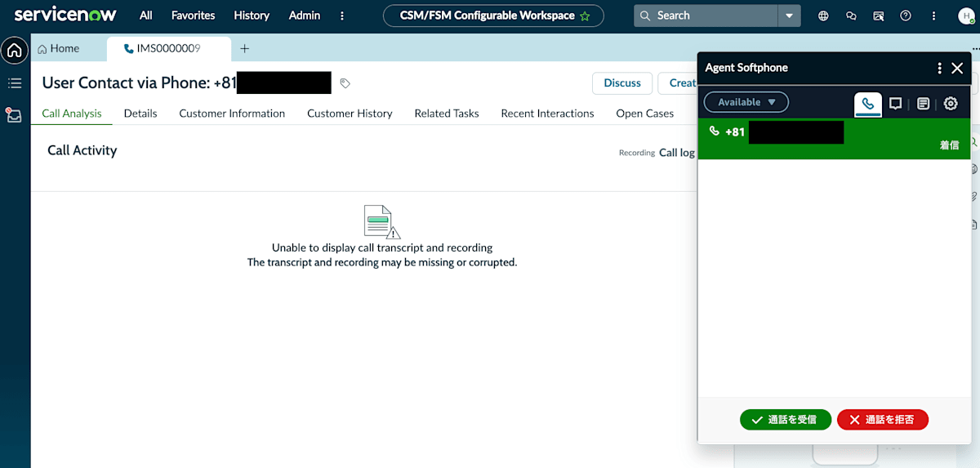Open the softphone settings gear icon

[x=951, y=104]
